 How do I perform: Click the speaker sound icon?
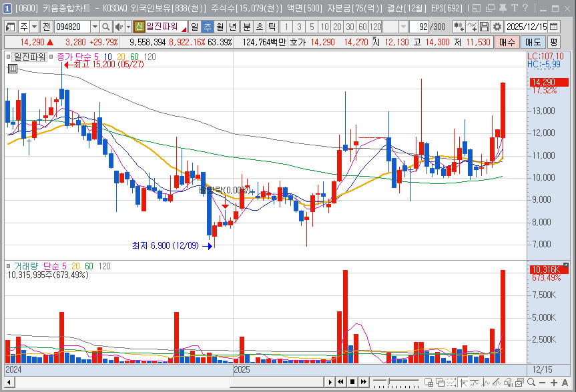point(119,27)
